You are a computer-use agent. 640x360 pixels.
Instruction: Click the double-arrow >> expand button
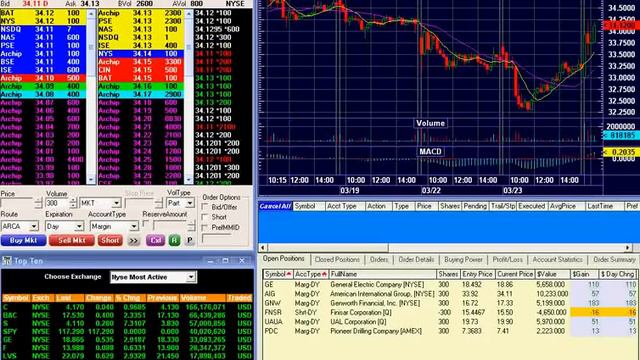[134, 241]
